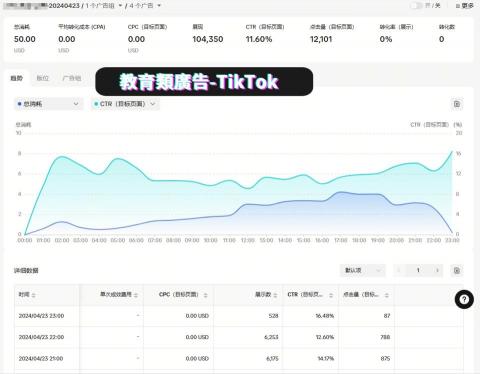Click CTR cell 16.48% in 23:00 row
This screenshot has height=374, width=480.
325,316
